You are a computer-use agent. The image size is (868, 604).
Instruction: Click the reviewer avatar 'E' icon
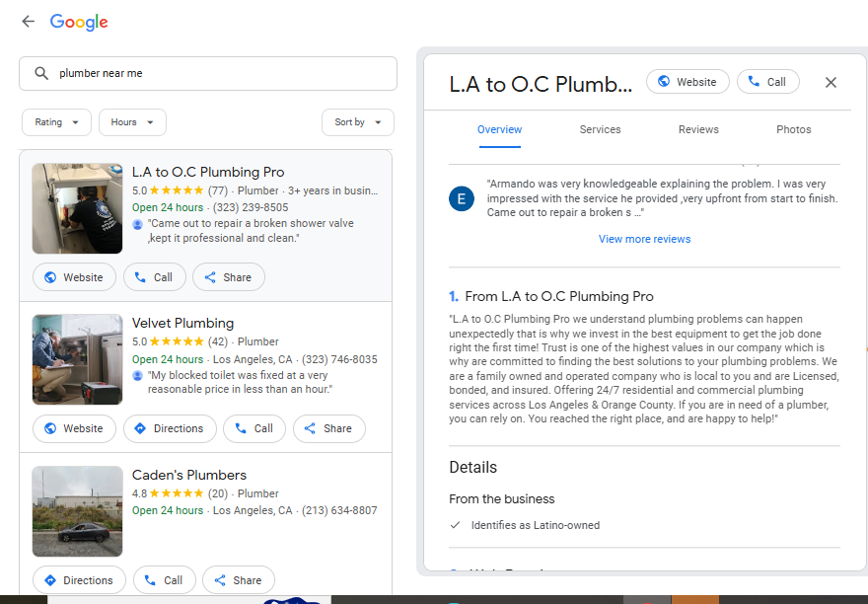click(462, 198)
